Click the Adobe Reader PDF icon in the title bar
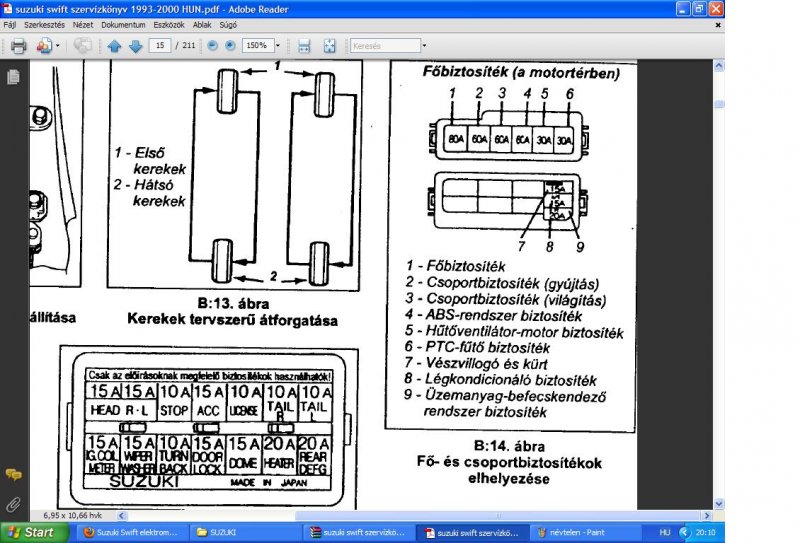The image size is (800, 543). click(7, 9)
